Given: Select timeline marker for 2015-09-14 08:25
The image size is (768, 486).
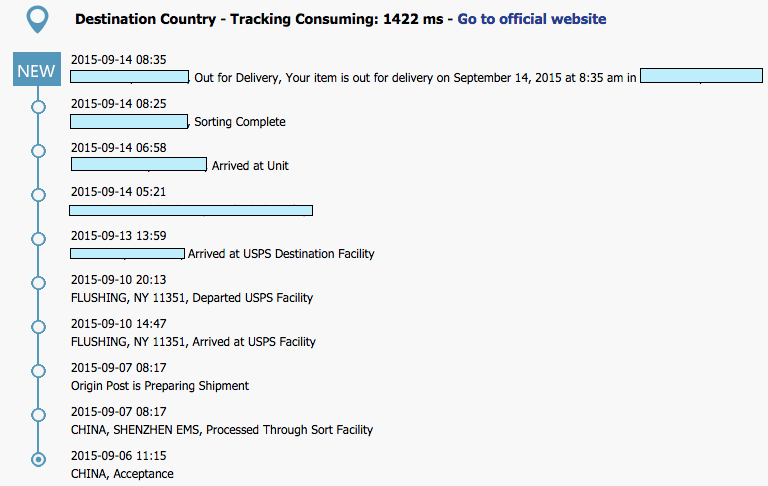Looking at the screenshot, I should [x=38, y=105].
